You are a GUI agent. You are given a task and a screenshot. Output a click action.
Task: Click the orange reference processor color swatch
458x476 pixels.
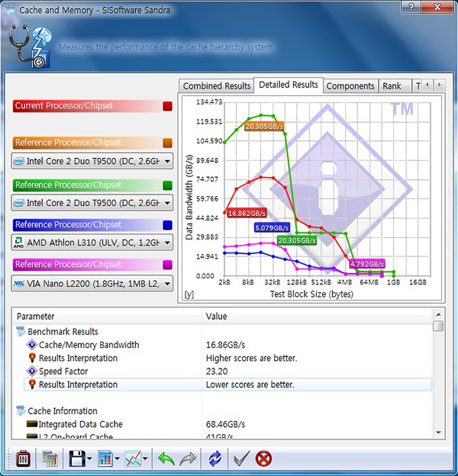tap(167, 143)
